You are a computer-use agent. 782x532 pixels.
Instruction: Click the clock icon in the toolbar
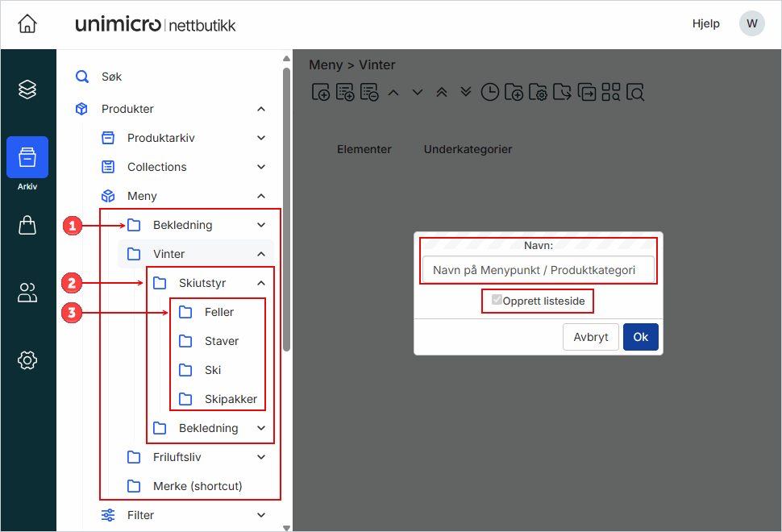coord(489,93)
